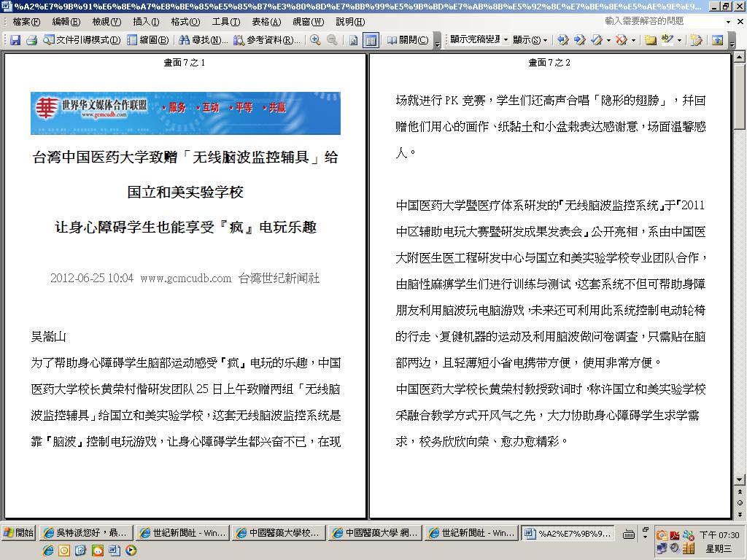
Task: Open the 編輯(E) menu
Action: tap(66, 22)
